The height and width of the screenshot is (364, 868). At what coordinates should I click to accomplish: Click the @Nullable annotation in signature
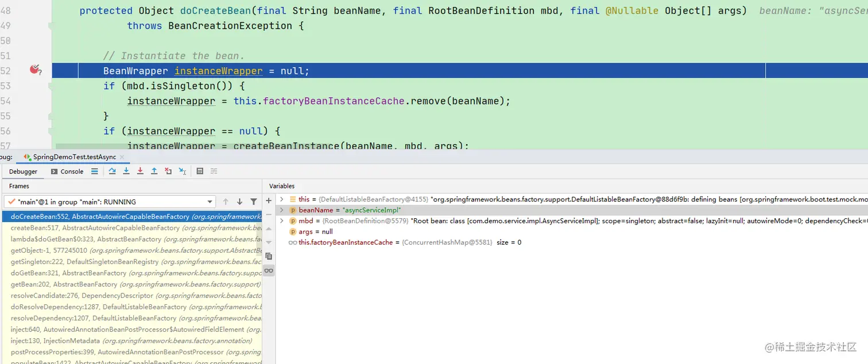point(631,10)
